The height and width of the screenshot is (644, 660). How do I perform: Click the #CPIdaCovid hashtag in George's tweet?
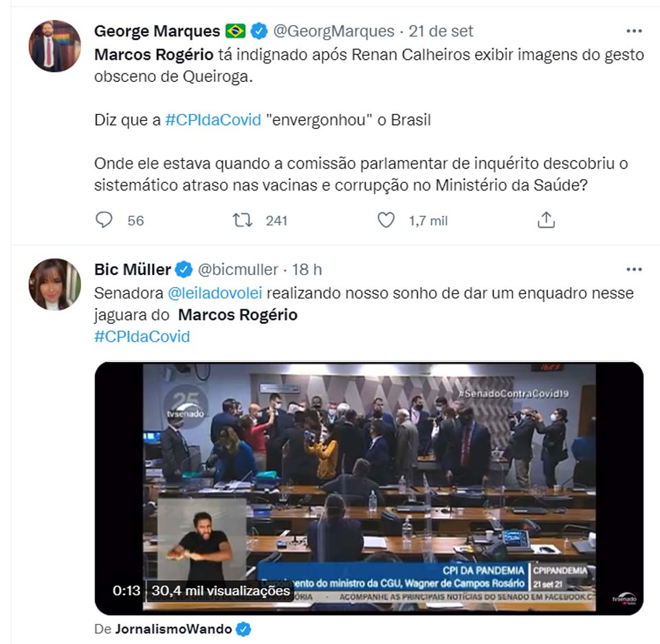(213, 120)
